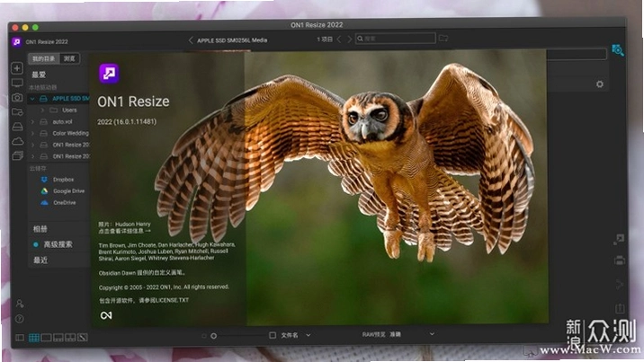The width and height of the screenshot is (644, 362).
Task: Click the 1 项目 item count
Action: pyautogui.click(x=325, y=40)
